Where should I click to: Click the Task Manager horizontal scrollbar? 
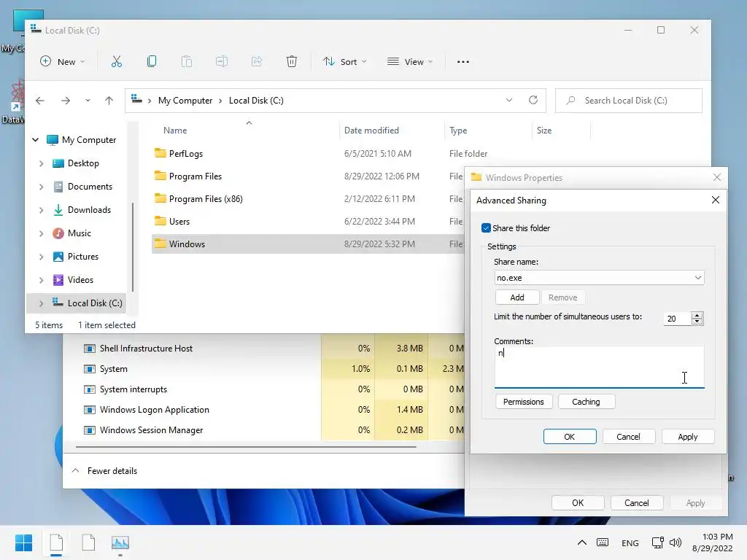246,447
